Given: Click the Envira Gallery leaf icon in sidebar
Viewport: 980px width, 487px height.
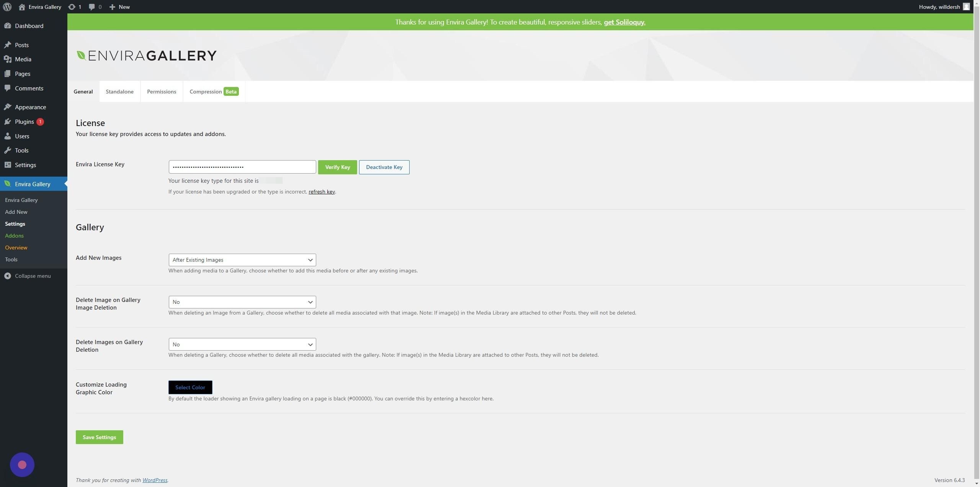Looking at the screenshot, I should tap(8, 184).
